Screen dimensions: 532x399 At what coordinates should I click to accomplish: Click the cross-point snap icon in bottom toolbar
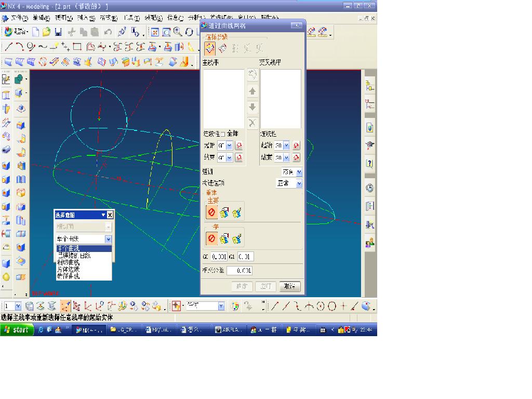(x=343, y=307)
